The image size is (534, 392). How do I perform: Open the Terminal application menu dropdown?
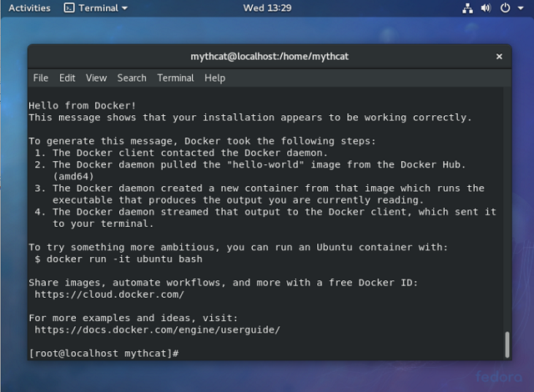96,8
